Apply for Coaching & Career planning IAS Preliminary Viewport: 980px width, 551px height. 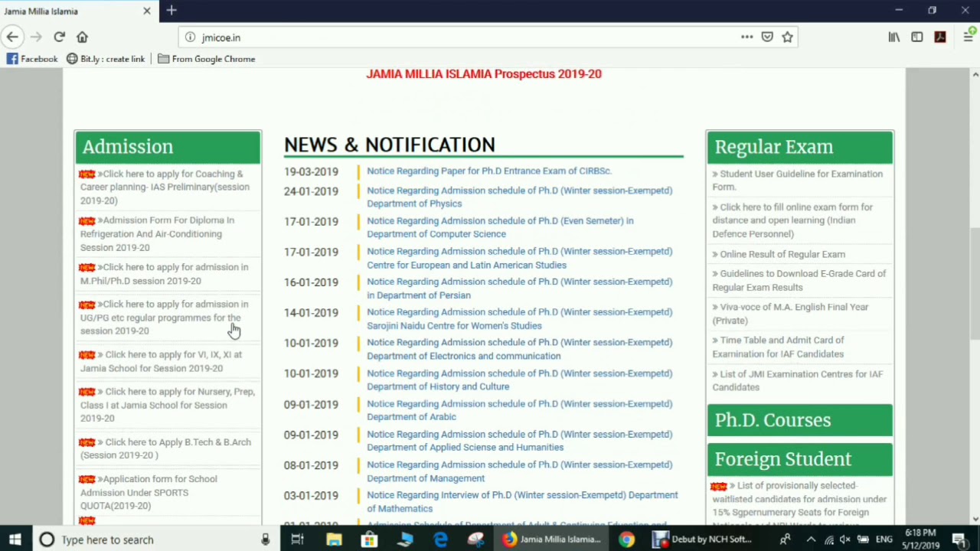tap(165, 187)
